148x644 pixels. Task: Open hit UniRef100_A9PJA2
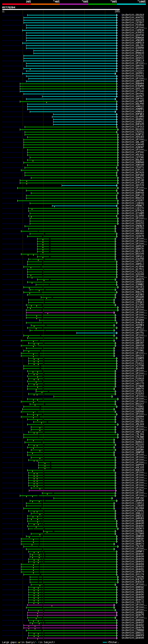click(x=133, y=498)
